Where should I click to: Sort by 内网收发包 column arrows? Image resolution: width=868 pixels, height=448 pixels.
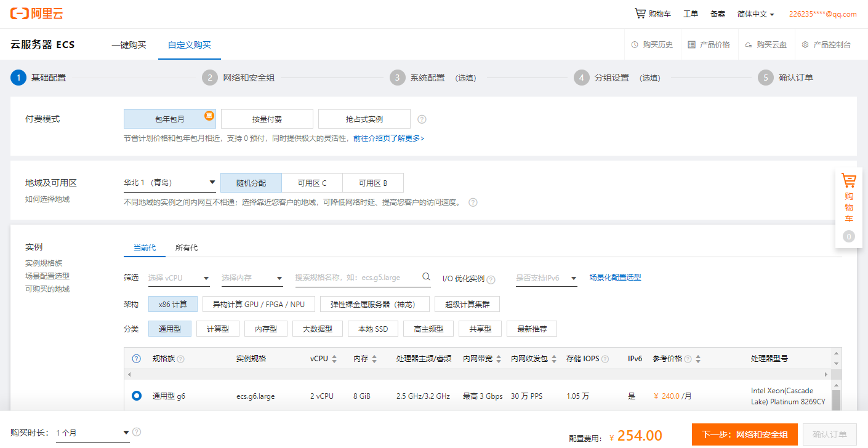click(x=553, y=359)
